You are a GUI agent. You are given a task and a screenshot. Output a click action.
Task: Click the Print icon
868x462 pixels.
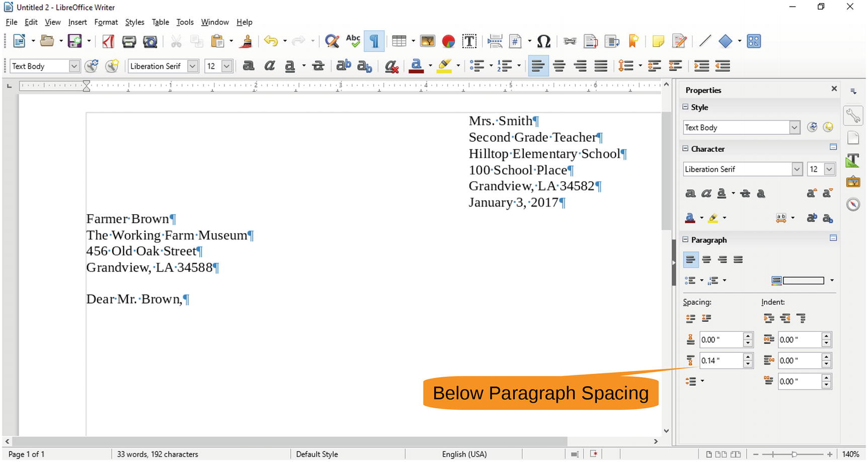coord(129,41)
